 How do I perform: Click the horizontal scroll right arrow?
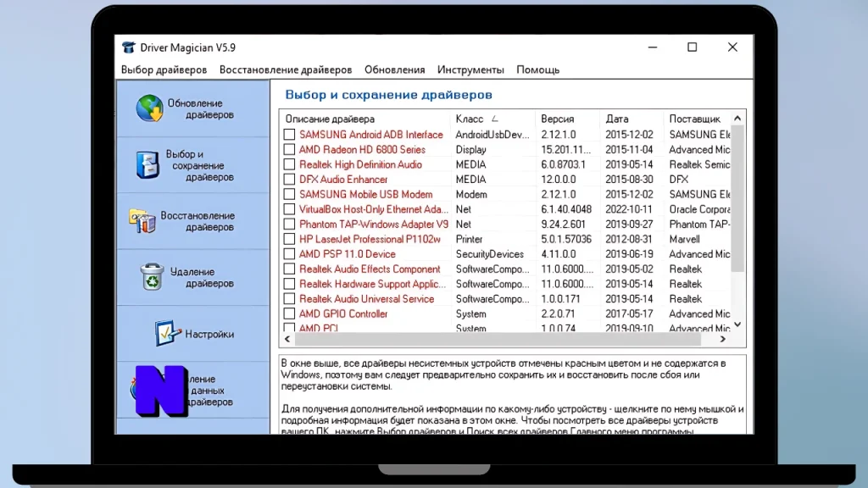point(722,339)
